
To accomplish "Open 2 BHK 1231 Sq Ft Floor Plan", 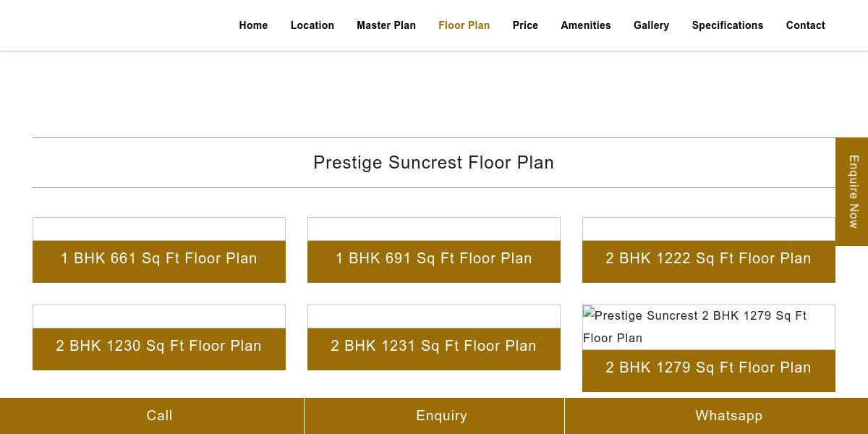I will pyautogui.click(x=434, y=346).
